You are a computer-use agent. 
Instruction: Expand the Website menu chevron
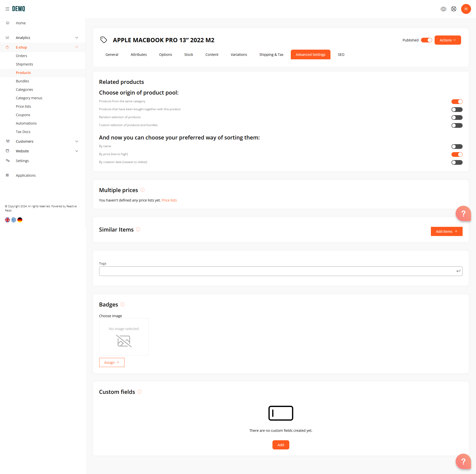pyautogui.click(x=77, y=151)
